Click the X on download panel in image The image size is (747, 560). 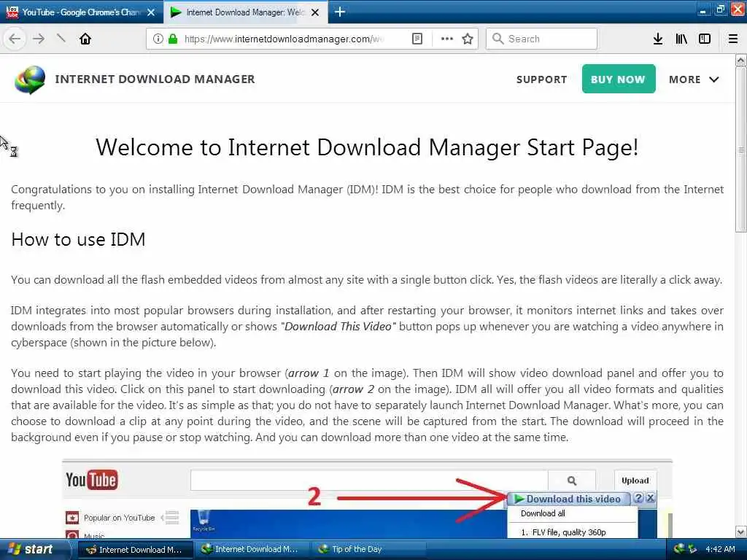(651, 498)
